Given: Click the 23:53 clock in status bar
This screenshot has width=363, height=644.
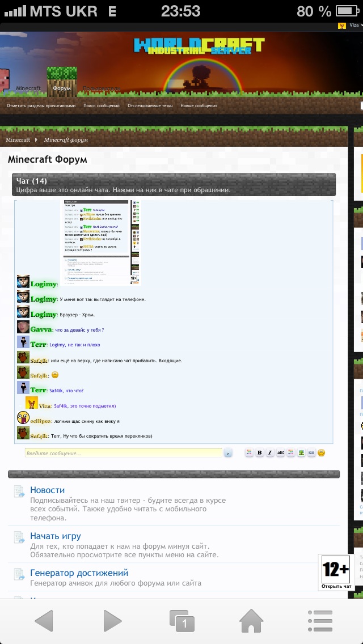Looking at the screenshot, I should click(x=181, y=11).
